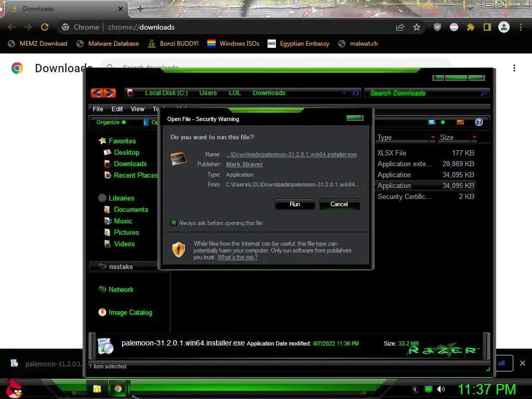
Task: Bookmark this page with star icon
Action: (x=417, y=27)
